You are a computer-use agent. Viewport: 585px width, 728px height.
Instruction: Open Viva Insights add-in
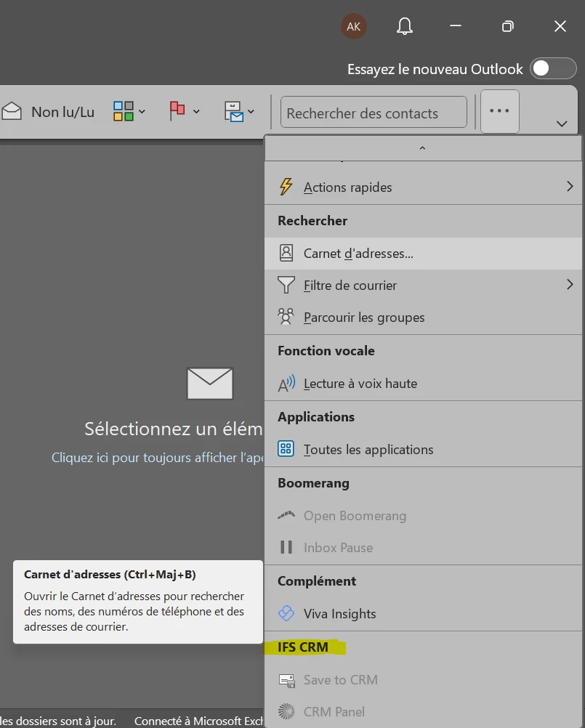(x=423, y=614)
